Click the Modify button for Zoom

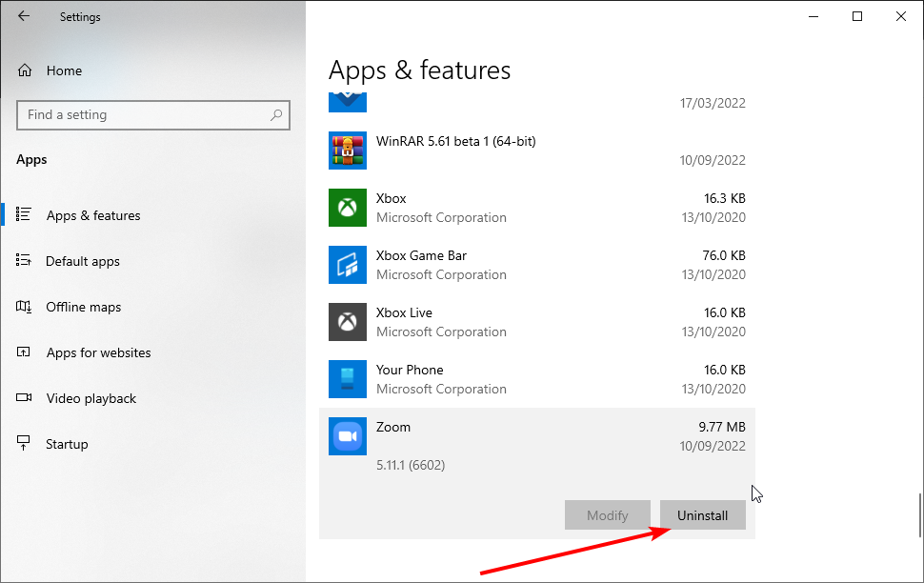pyautogui.click(x=607, y=515)
